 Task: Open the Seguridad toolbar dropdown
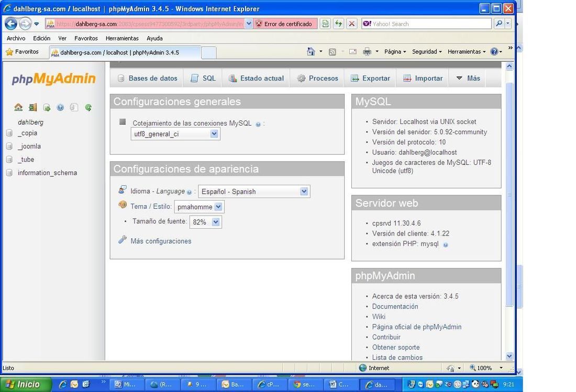pos(426,52)
